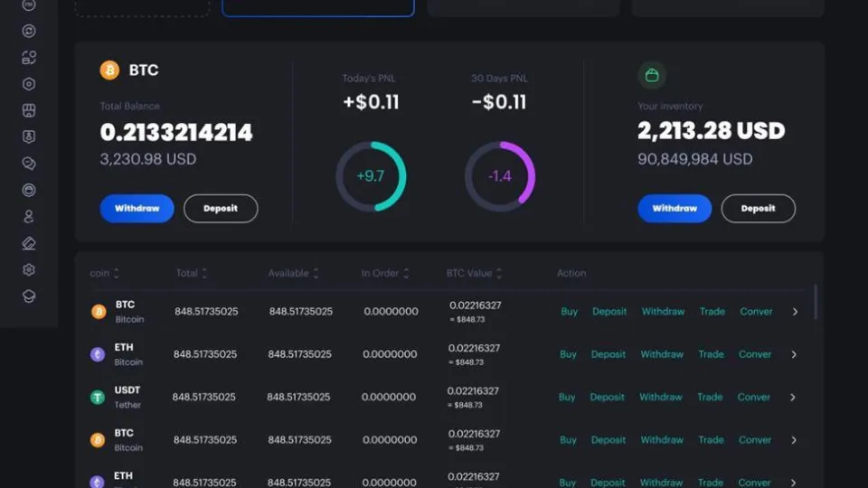
Task: Click Trade in the first ETH row
Action: tap(711, 354)
